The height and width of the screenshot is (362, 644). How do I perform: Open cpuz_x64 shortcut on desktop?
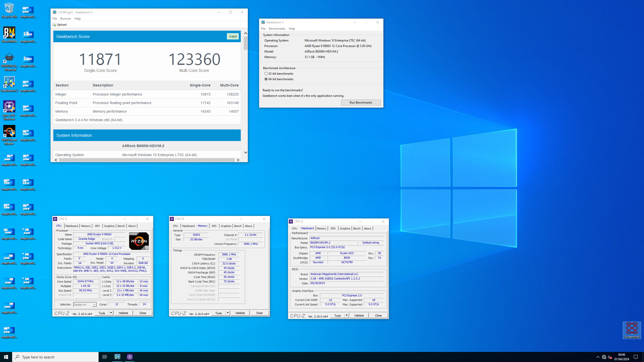pyautogui.click(x=9, y=111)
